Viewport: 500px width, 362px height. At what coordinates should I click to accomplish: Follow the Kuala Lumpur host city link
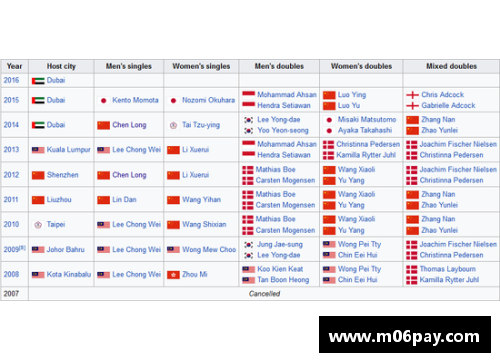tap(69, 150)
